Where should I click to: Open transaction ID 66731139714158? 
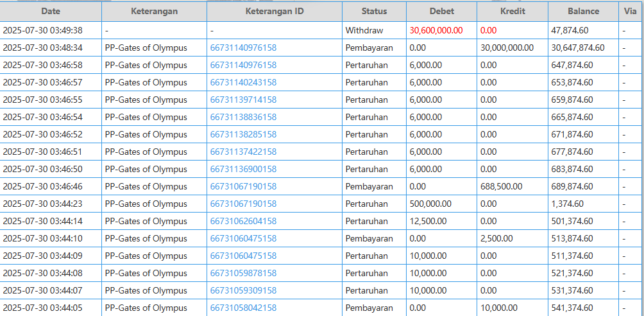coord(243,100)
